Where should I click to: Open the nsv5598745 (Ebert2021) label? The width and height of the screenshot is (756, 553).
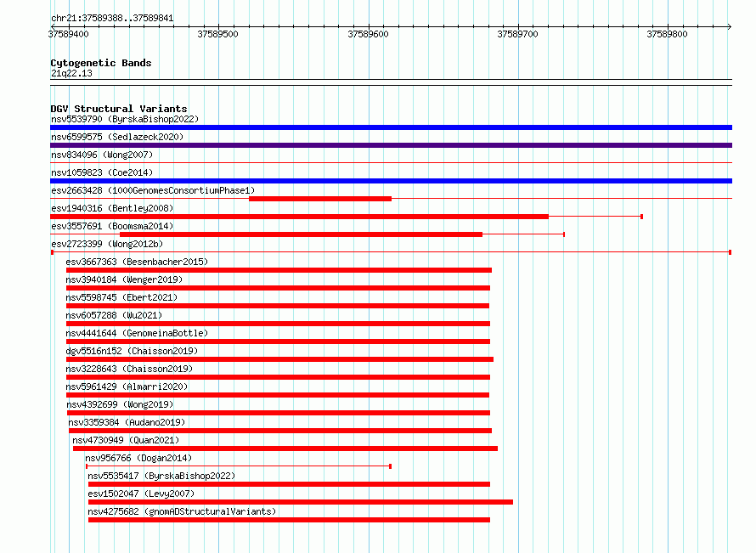click(x=121, y=297)
